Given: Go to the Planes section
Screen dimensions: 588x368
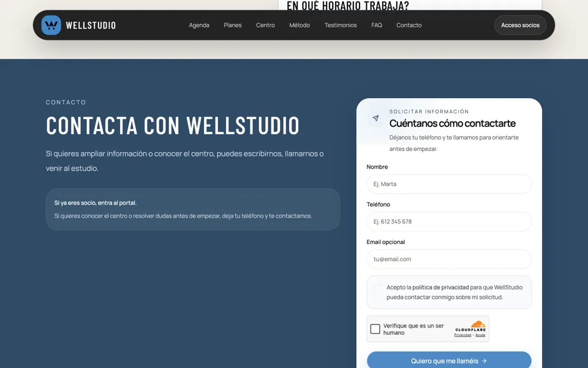Looking at the screenshot, I should [233, 25].
